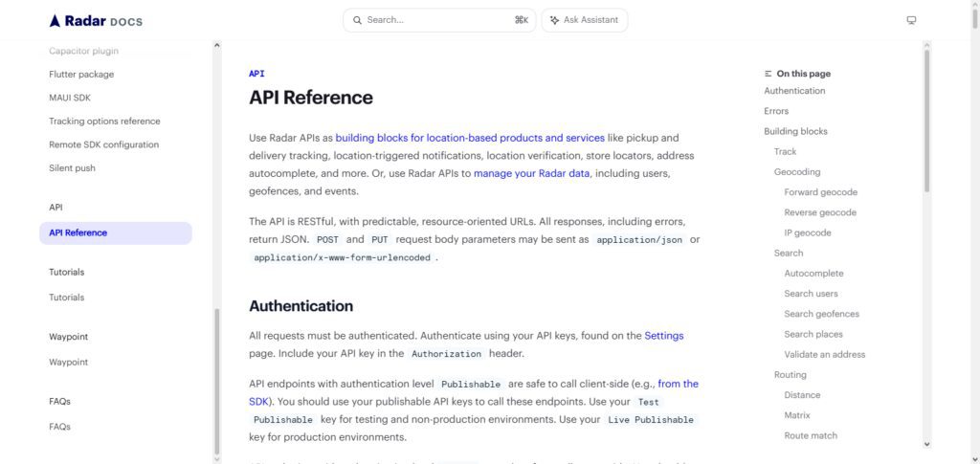Open the Waypoint sidebar link
This screenshot has height=464, width=980.
pyautogui.click(x=68, y=363)
